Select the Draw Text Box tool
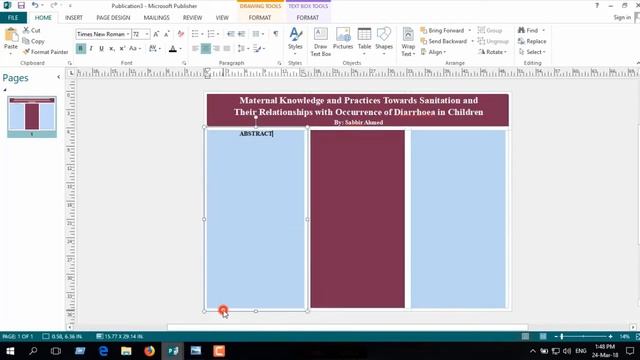Viewport: 640px width, 360px height. click(x=320, y=42)
